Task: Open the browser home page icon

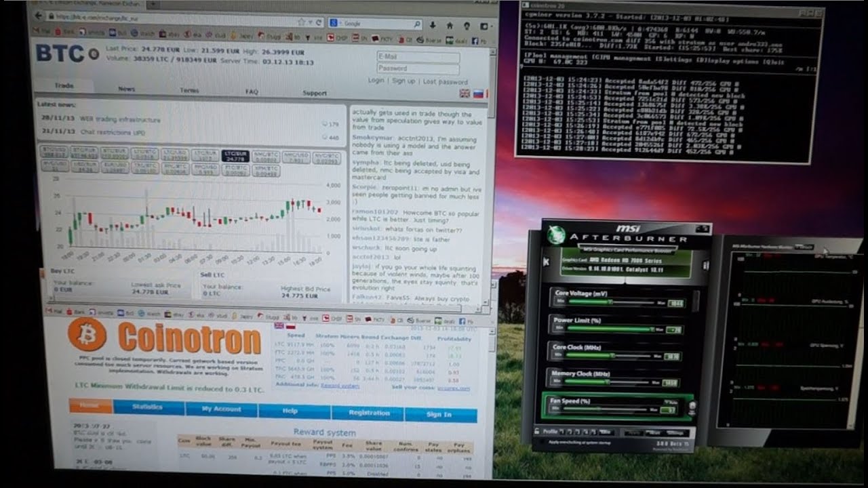Action: (449, 26)
